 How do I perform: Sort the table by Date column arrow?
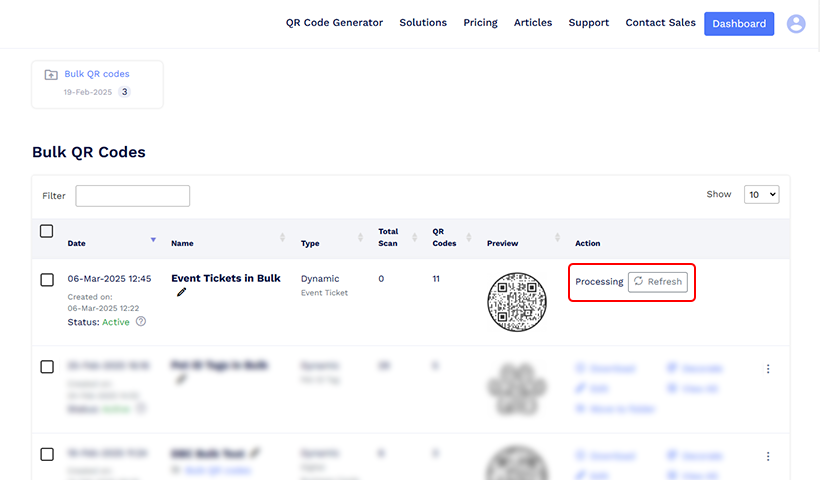[153, 239]
